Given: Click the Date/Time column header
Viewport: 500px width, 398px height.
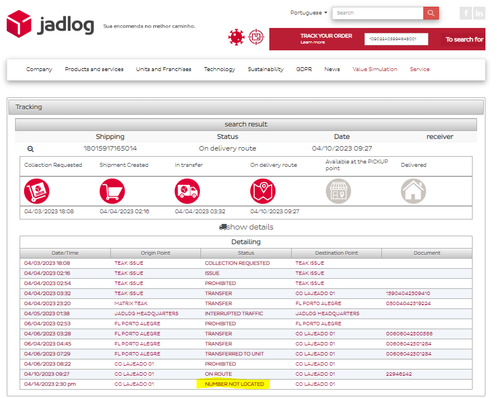Looking at the screenshot, I should 65,253.
